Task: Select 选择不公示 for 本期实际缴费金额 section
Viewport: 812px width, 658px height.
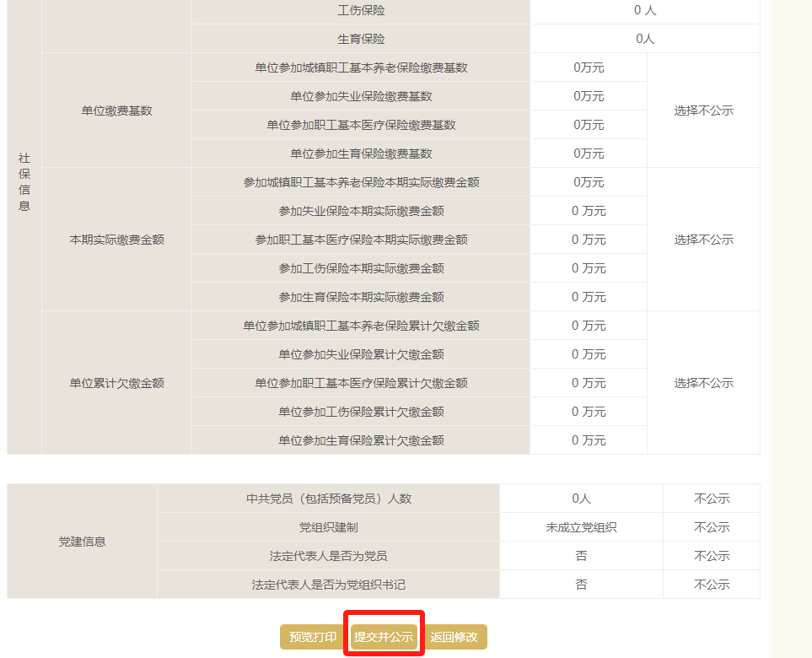Action: (x=704, y=239)
